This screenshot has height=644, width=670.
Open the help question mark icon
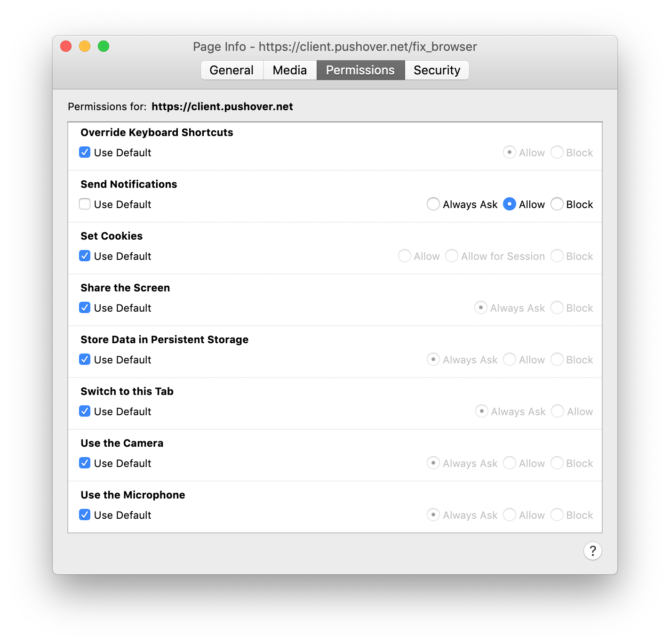pos(592,551)
